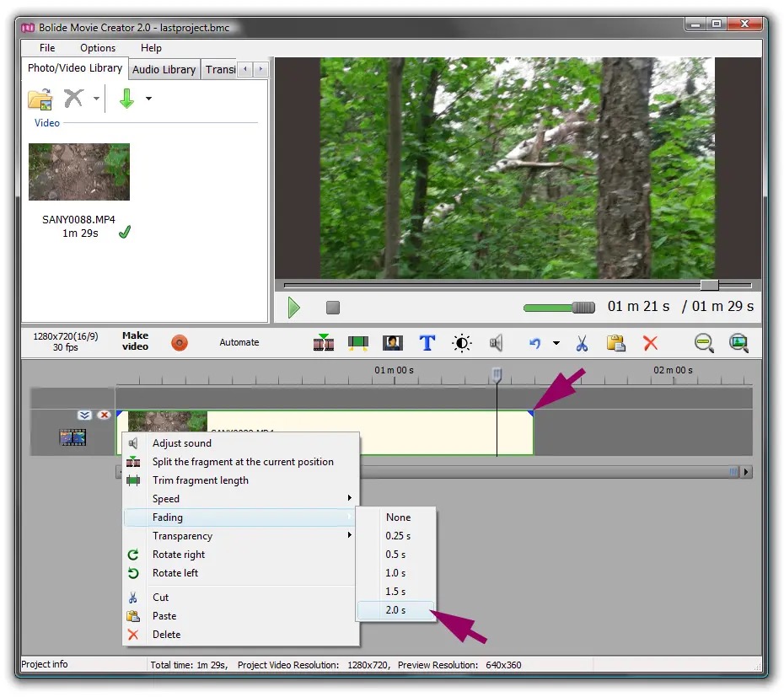Click the preview seek slider handle
The height and width of the screenshot is (697, 784).
click(709, 285)
